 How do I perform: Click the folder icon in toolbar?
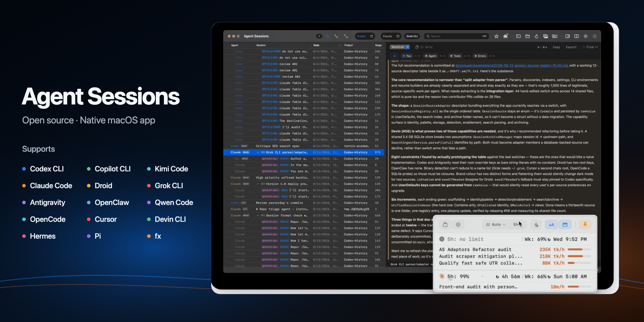pos(527,36)
